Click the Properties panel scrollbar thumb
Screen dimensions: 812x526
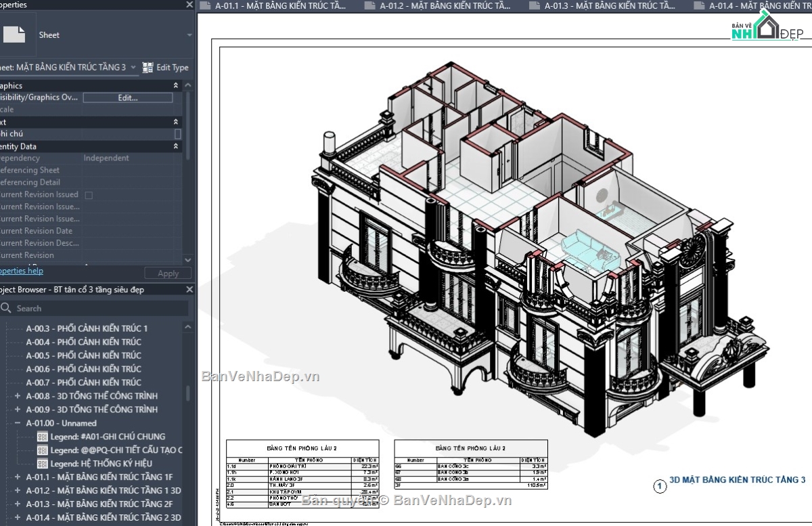point(189,125)
